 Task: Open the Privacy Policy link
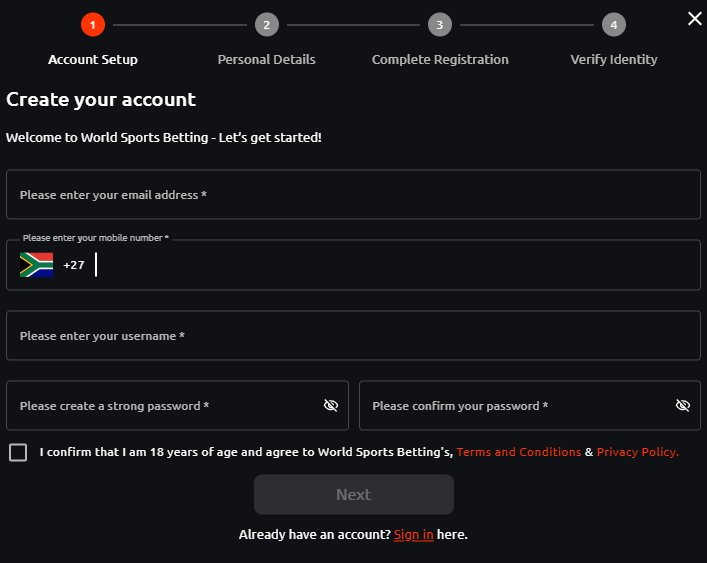click(x=637, y=452)
